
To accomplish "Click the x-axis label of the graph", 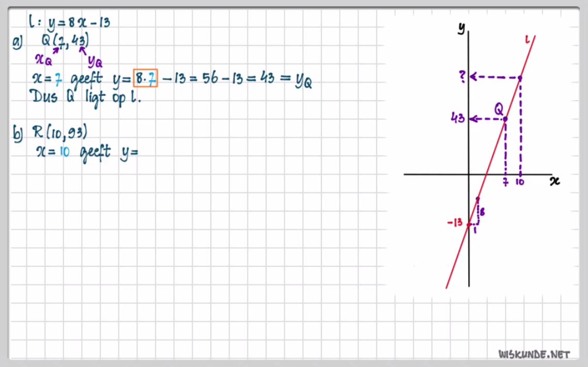I will coord(554,181).
